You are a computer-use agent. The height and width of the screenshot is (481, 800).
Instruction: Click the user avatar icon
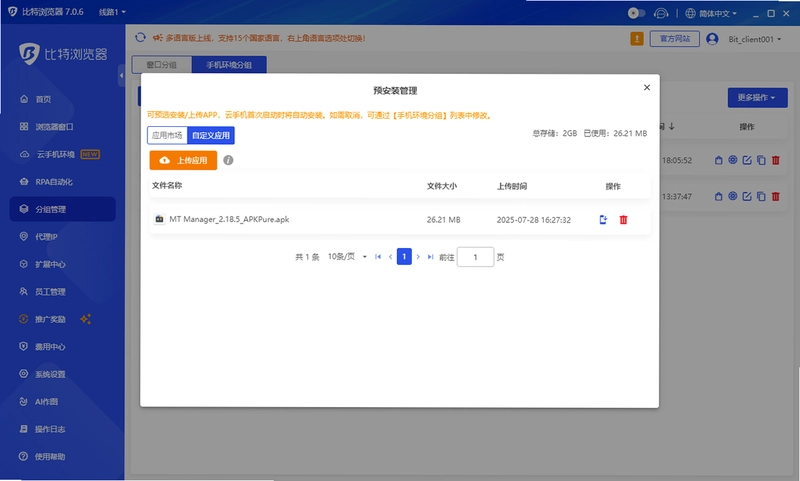point(712,39)
